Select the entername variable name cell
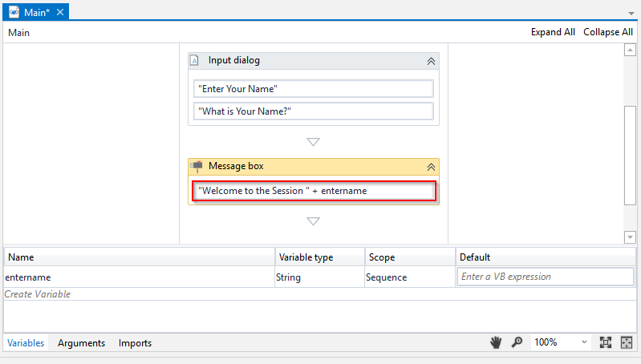Image resolution: width=641 pixels, height=364 pixels. pyautogui.click(x=139, y=277)
